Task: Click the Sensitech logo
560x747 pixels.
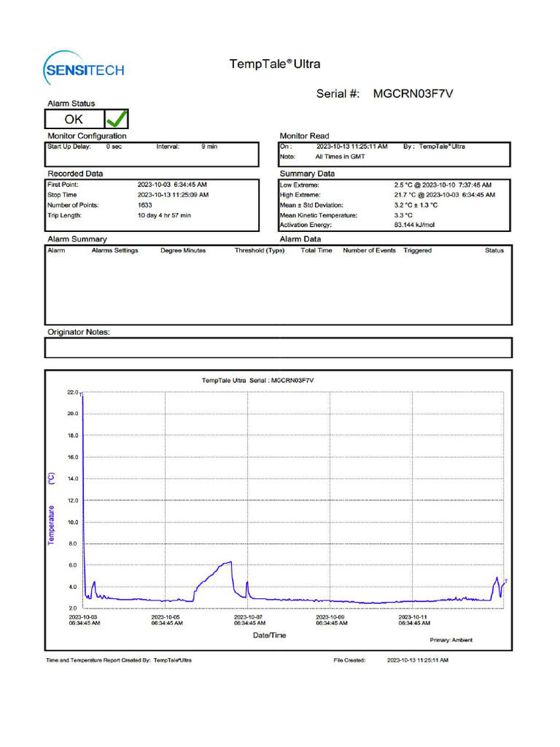Action: 85,69
